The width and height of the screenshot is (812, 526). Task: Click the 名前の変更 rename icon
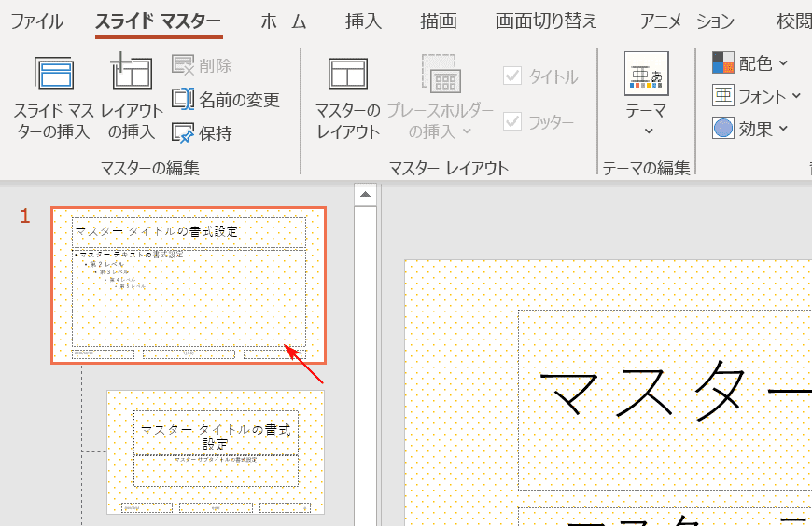pyautogui.click(x=183, y=99)
